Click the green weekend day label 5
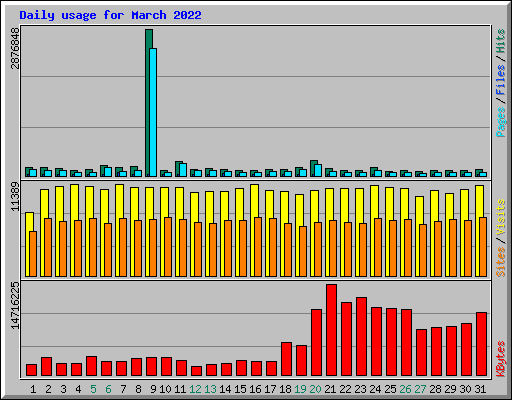Image resolution: width=512 pixels, height=400 pixels. 93,389
